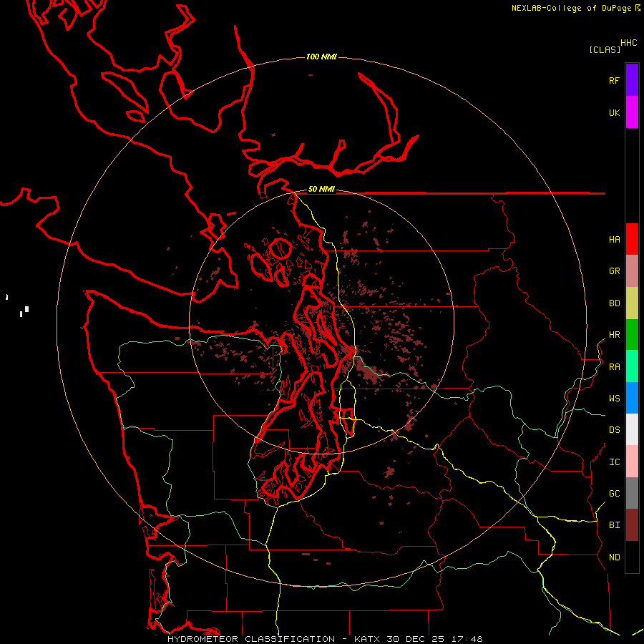Click the RA light green swatch
The width and height of the screenshot is (644, 644).
(x=632, y=366)
